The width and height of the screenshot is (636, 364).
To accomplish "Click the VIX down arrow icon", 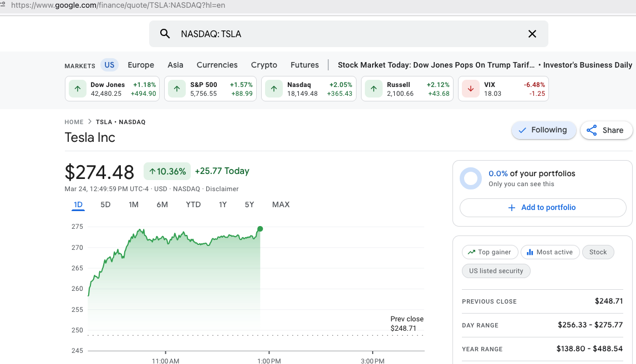I will pos(471,89).
